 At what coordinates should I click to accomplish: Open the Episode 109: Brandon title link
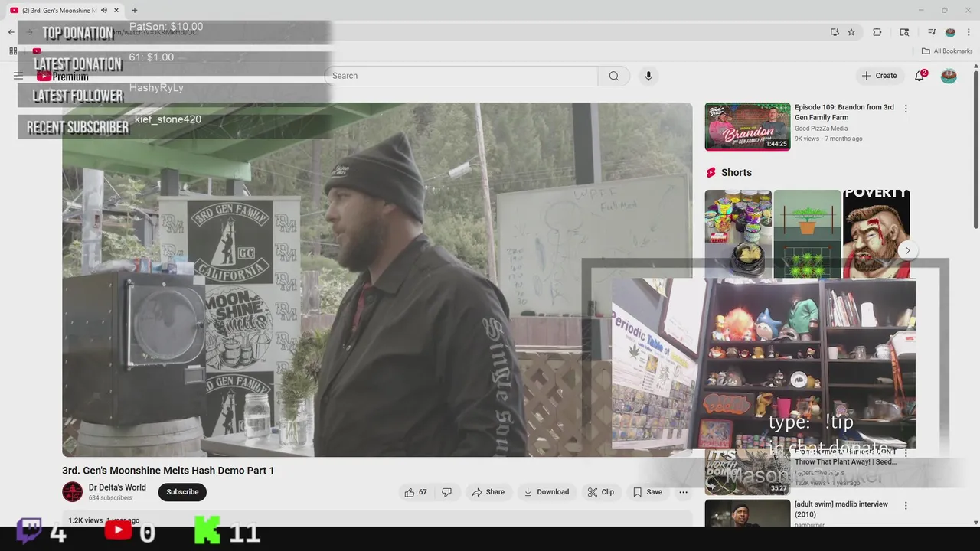point(844,112)
